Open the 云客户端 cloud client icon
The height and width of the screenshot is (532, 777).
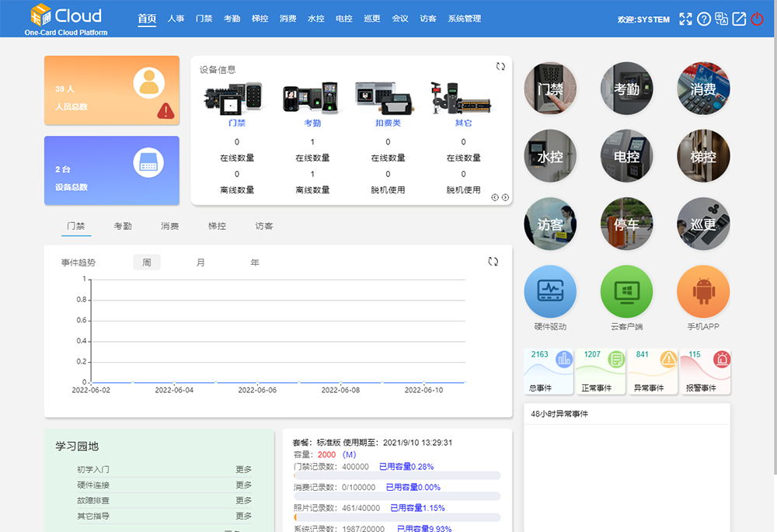tap(626, 292)
